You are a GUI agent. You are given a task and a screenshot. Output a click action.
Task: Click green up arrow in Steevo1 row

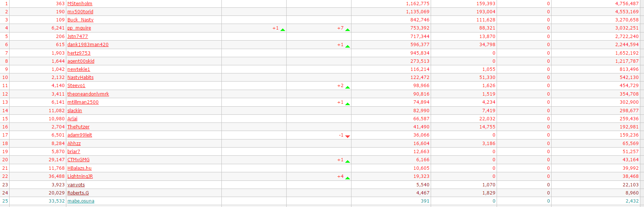pyautogui.click(x=347, y=87)
